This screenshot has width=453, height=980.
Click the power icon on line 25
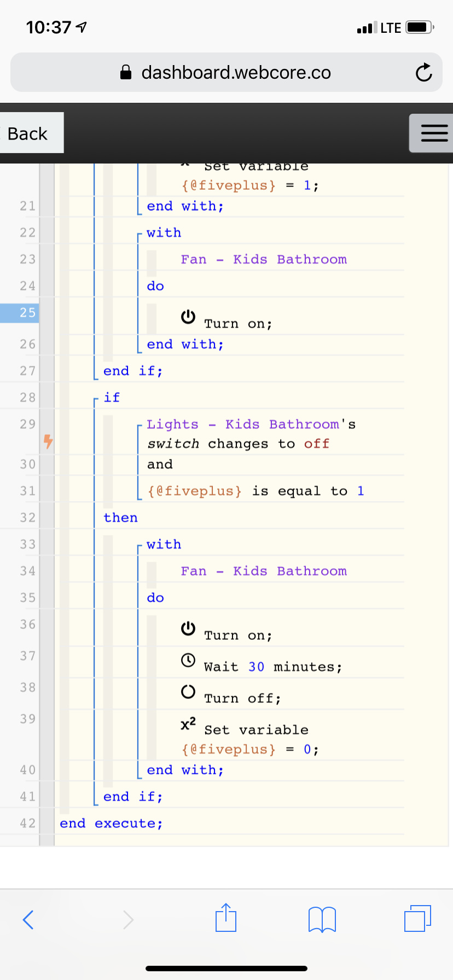pyautogui.click(x=188, y=317)
